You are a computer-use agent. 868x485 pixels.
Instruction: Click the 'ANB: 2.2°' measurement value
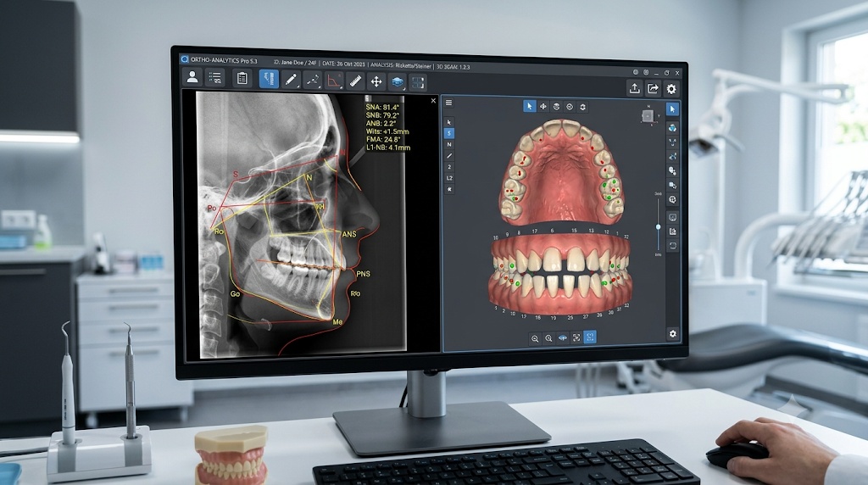point(381,124)
